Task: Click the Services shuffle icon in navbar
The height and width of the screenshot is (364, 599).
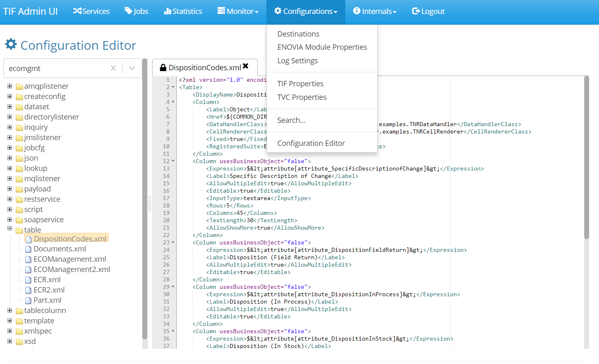Action: coord(77,11)
